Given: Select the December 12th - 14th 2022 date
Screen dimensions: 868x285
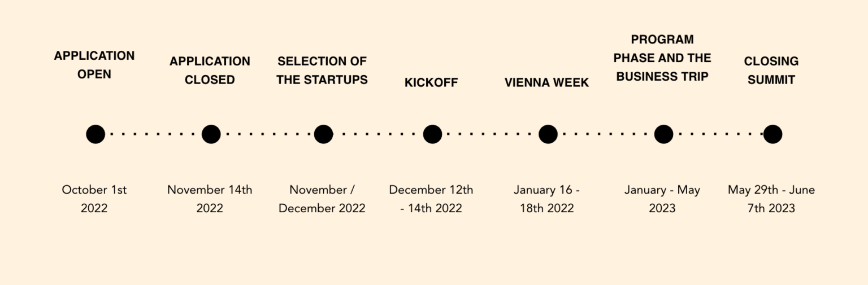Looking at the screenshot, I should coord(431,199).
